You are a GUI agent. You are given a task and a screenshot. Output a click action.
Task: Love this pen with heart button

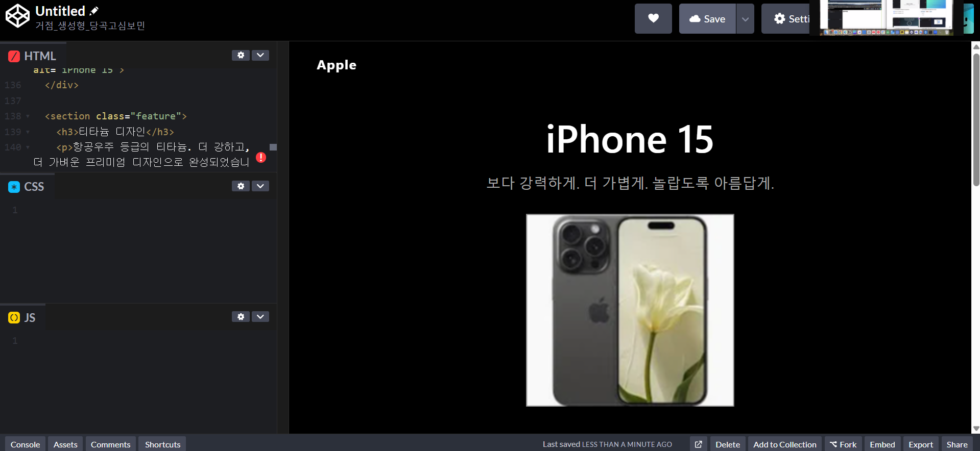[x=653, y=19]
